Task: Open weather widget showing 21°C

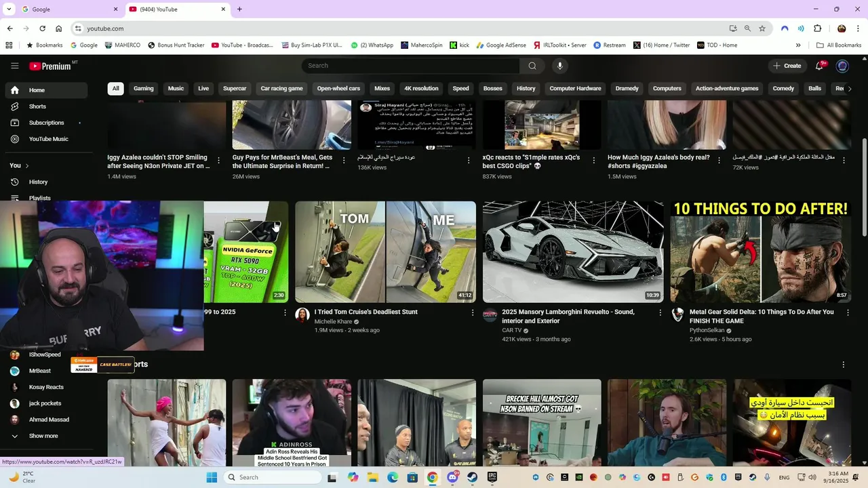Action: (x=22, y=477)
